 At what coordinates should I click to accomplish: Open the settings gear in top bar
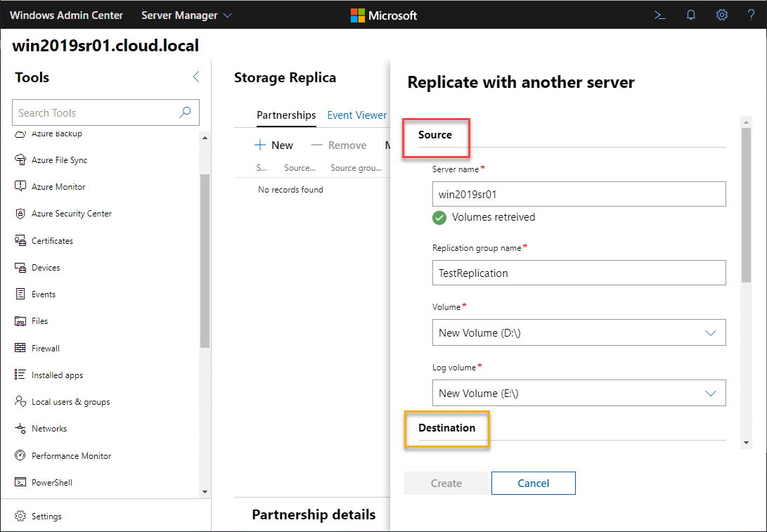click(x=722, y=15)
